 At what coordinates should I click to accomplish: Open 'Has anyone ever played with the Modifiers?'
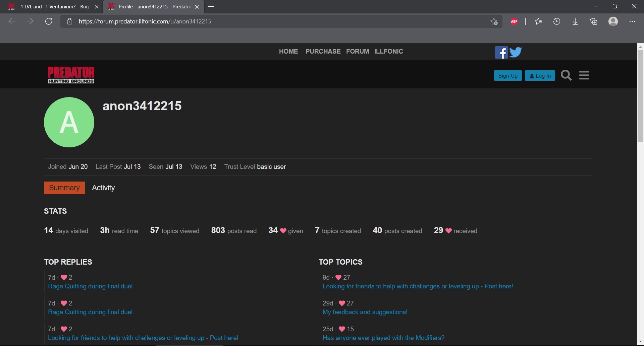[x=383, y=338]
